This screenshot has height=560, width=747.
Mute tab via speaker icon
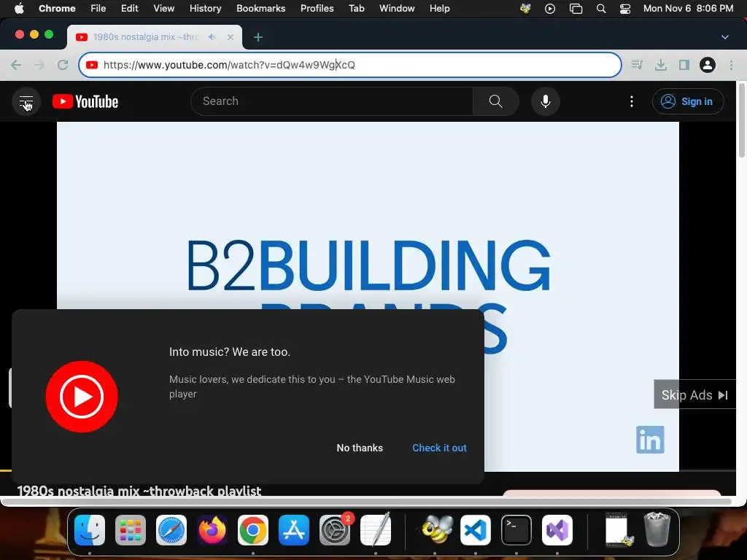[212, 36]
